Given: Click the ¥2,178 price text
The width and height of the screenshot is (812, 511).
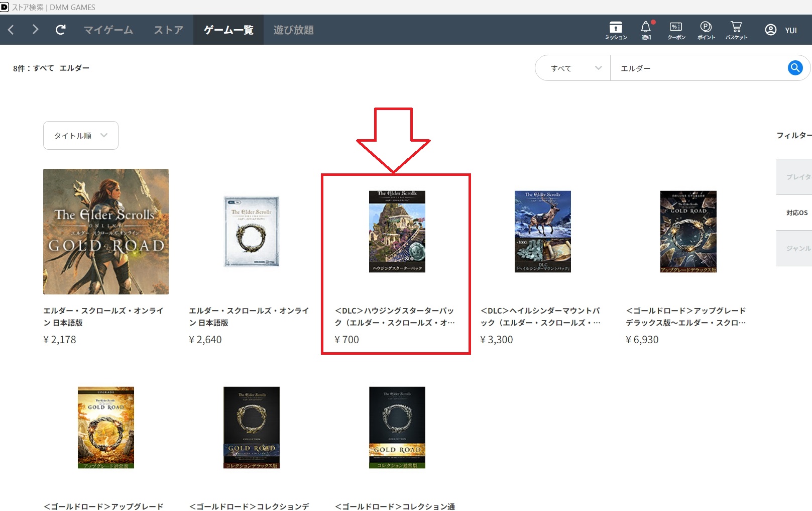Looking at the screenshot, I should [x=60, y=340].
